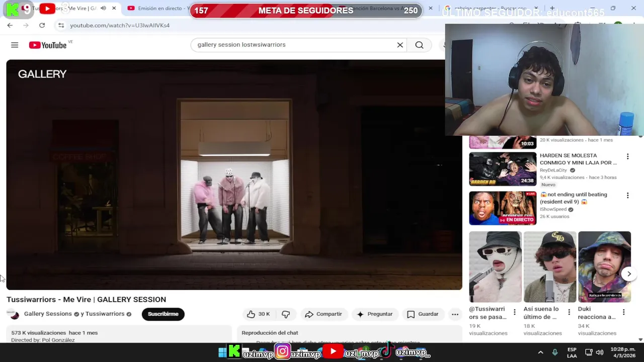Screen dimensions: 644x362
Task: Click the Me Vire video player
Action: [x=234, y=174]
